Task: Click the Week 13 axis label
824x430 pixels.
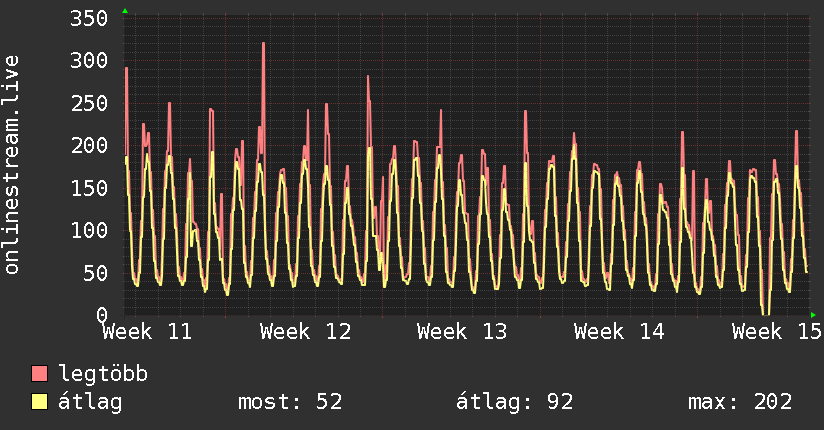Action: 462,332
